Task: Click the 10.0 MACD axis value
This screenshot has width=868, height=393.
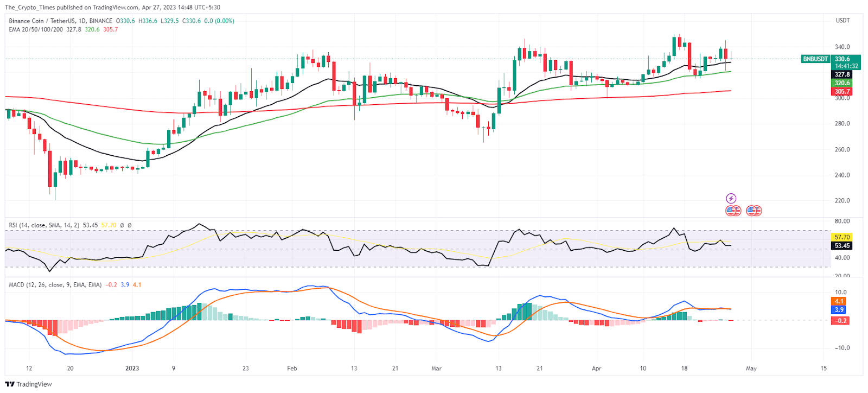Action: coord(841,292)
